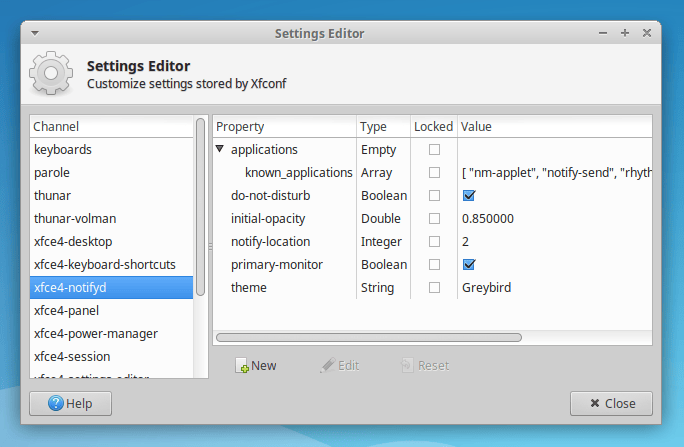The height and width of the screenshot is (447, 684).
Task: Sort by the Property column header
Action: (284, 127)
